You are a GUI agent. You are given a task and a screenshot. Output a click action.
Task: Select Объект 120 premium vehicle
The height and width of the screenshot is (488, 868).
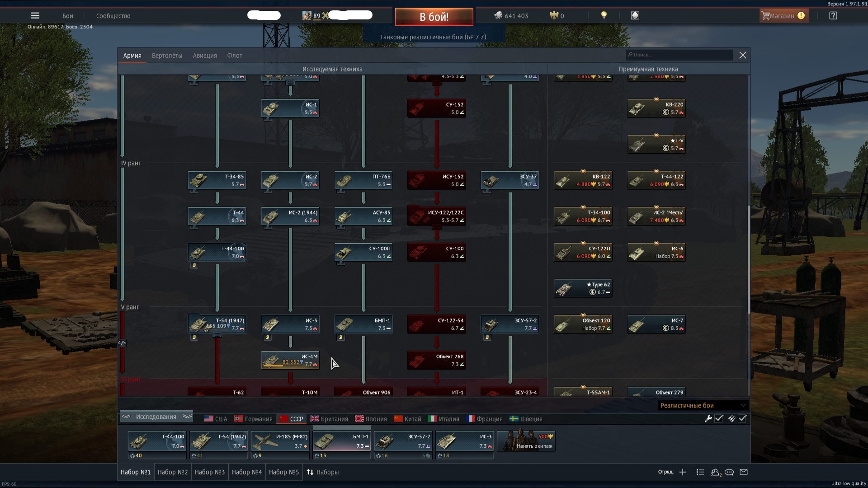[583, 324]
